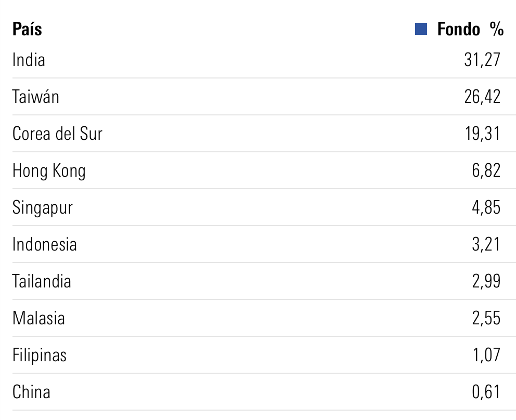This screenshot has width=516, height=420.
Task: Click India's 31,27 percentage value
Action: click(482, 60)
